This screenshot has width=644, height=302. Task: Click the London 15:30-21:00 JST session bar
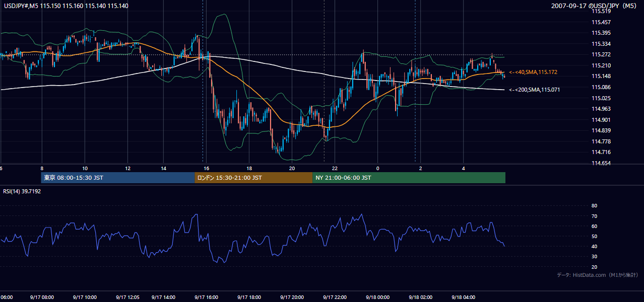(253, 178)
